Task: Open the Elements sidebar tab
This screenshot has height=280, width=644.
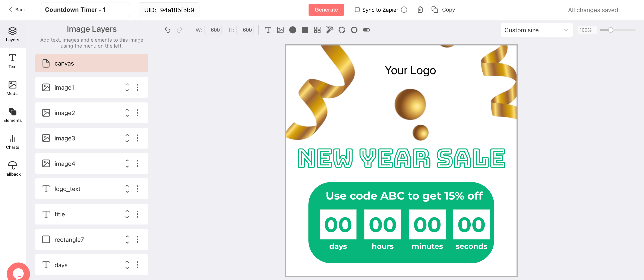Action: pyautogui.click(x=13, y=115)
